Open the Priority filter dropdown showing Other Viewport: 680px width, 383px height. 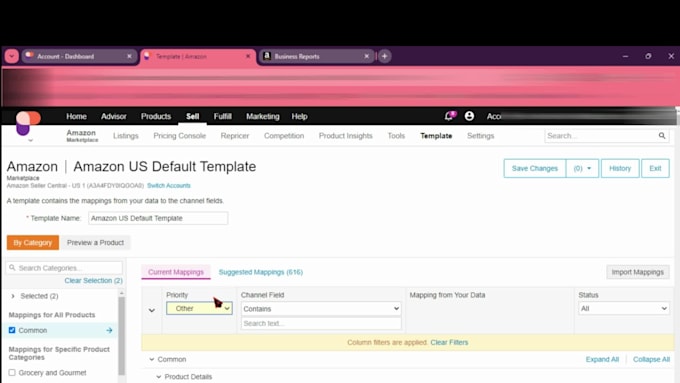[x=199, y=308]
